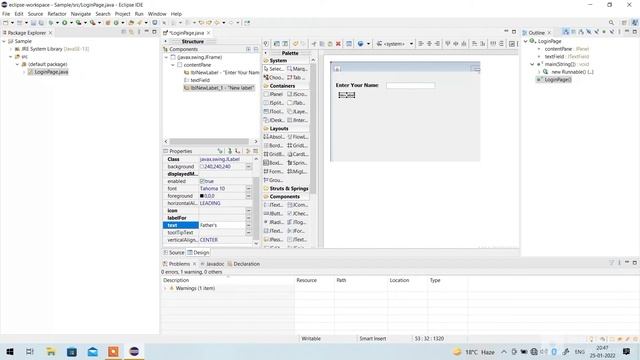Click the ellipsis button for icon property
This screenshot has height=360, width=640.
pyautogui.click(x=248, y=211)
